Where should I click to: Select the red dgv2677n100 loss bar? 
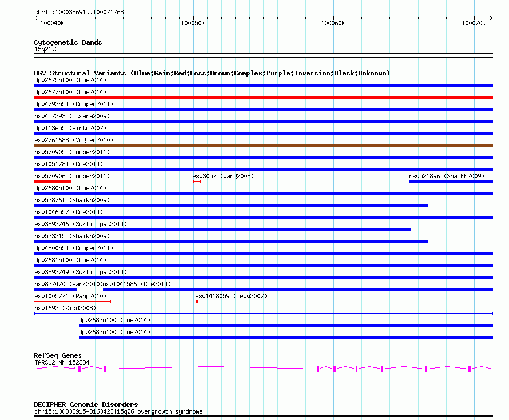[x=263, y=98]
